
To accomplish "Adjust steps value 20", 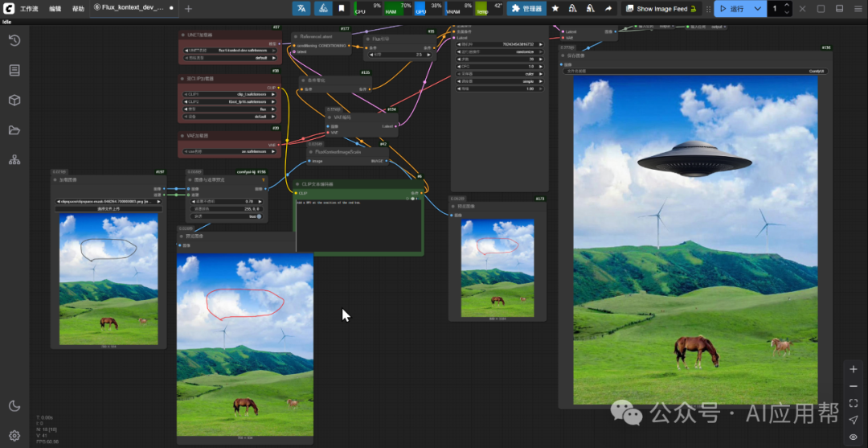I will pos(500,59).
